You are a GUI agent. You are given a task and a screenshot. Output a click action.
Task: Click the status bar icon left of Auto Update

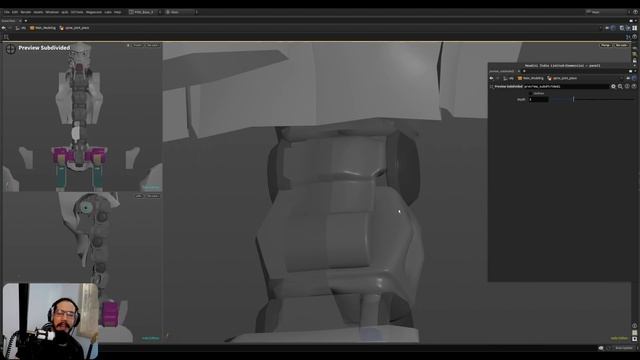tap(609, 348)
